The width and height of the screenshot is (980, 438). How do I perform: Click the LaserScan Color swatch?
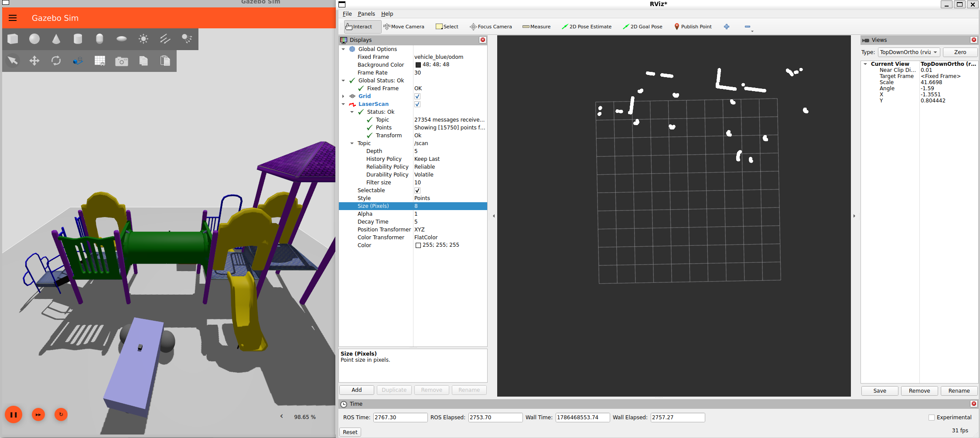click(x=418, y=245)
